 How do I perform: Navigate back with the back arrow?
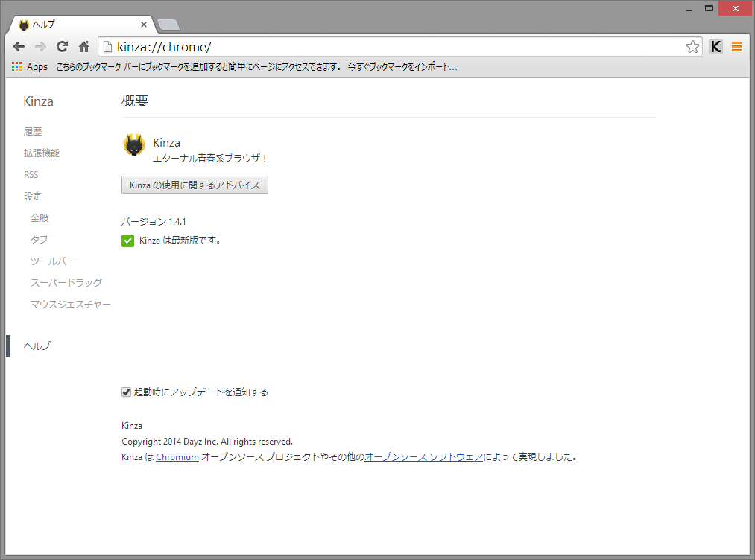click(x=19, y=46)
